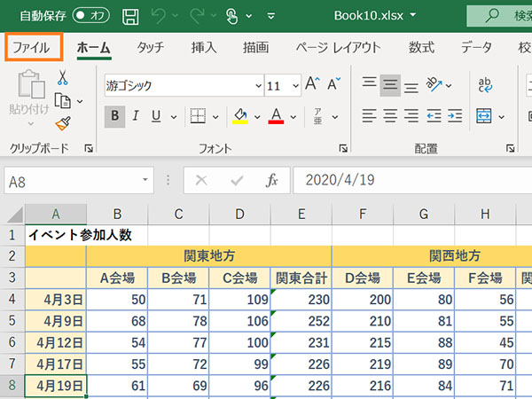Click the Italic formatting icon
Image resolution: width=532 pixels, height=399 pixels.
[136, 116]
